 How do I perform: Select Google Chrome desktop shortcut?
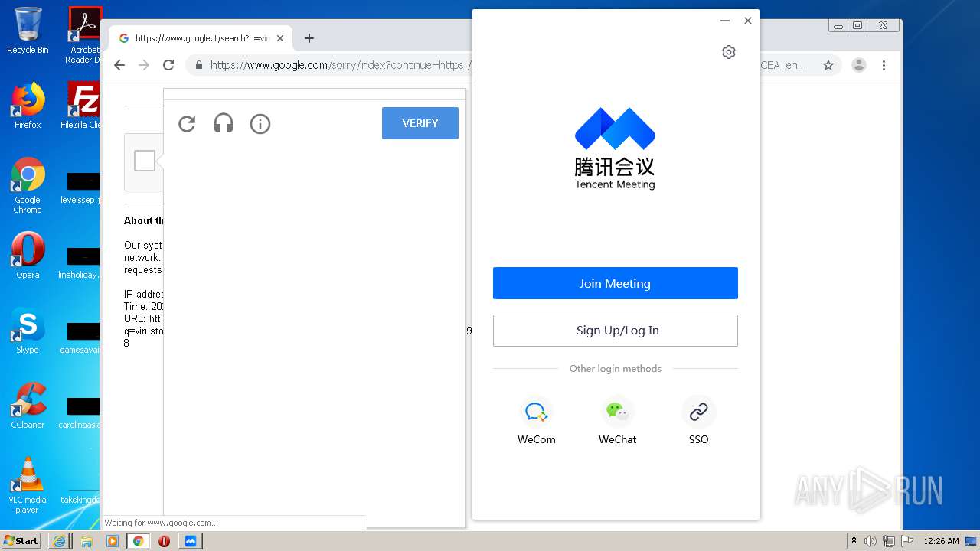tap(28, 186)
